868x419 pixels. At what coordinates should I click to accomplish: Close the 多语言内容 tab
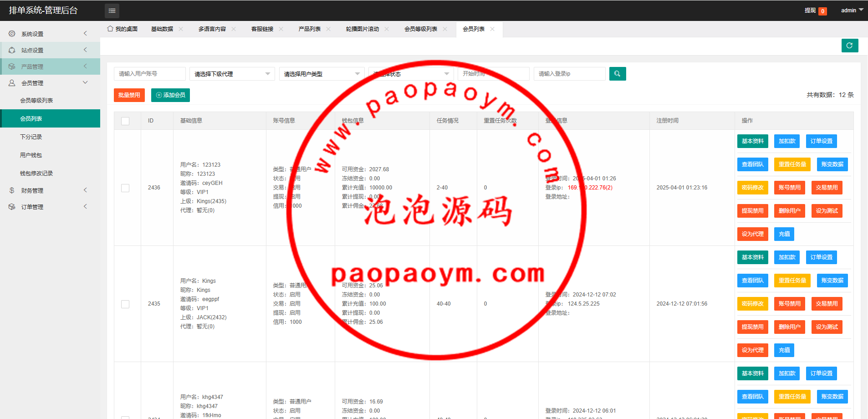(x=234, y=29)
